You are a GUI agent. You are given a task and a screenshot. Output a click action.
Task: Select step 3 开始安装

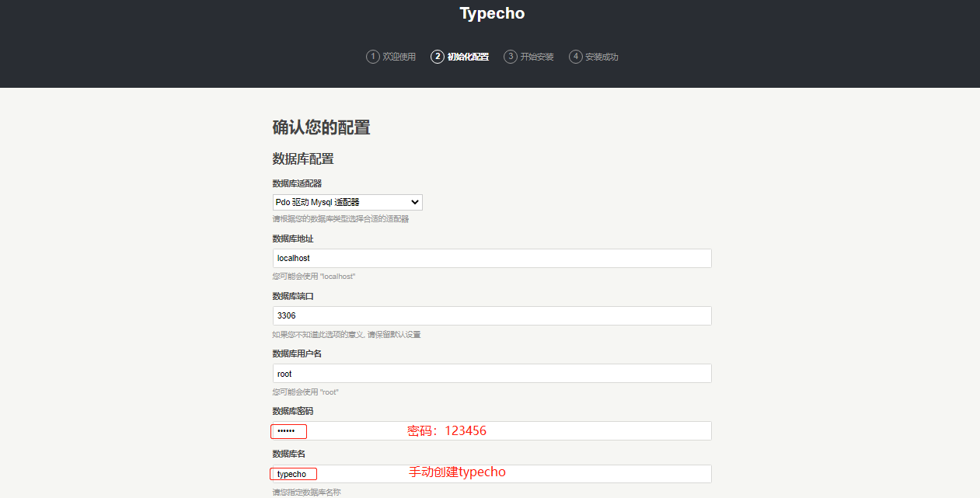click(x=529, y=57)
